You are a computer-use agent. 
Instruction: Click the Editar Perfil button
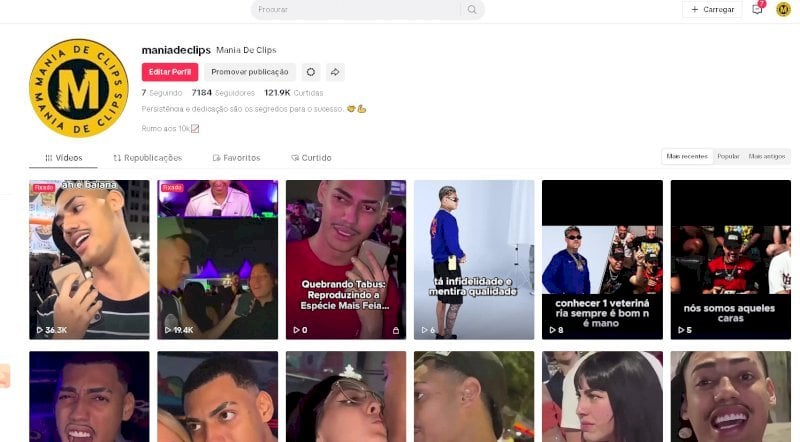[170, 72]
